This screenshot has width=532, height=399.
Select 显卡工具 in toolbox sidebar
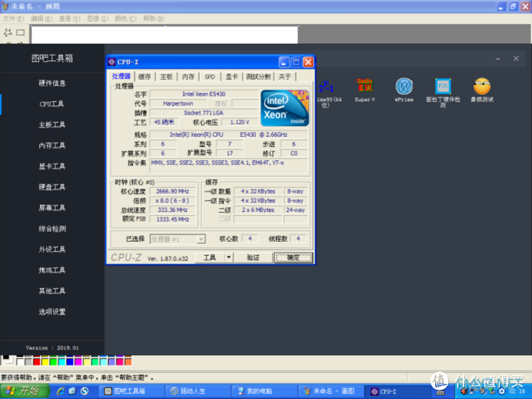point(52,166)
